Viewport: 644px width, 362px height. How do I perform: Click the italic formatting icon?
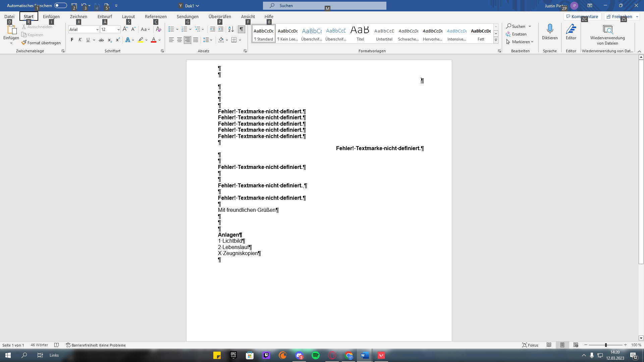click(80, 40)
